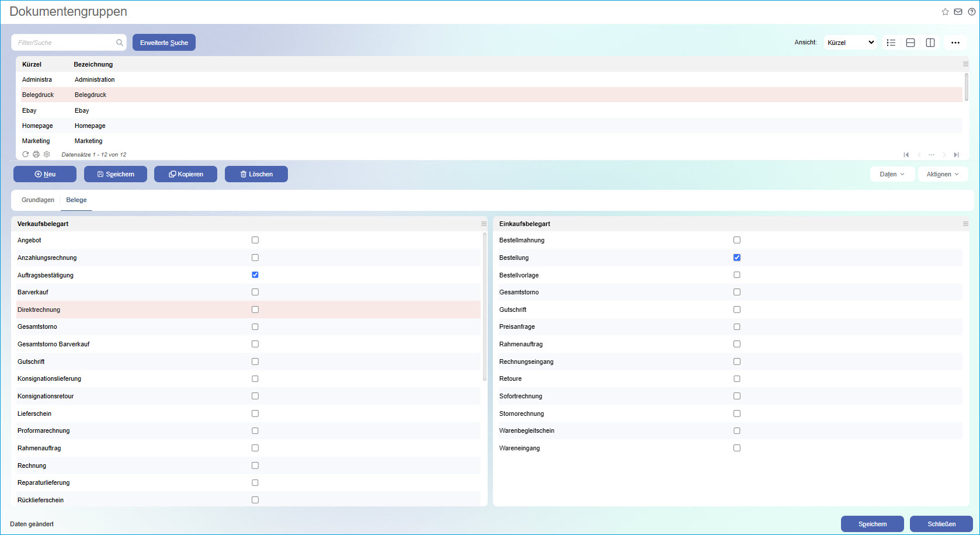Select the Administration row

492,79
